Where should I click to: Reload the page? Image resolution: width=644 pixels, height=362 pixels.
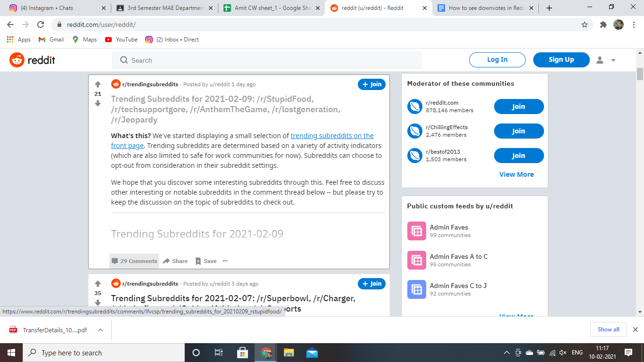[41, 25]
